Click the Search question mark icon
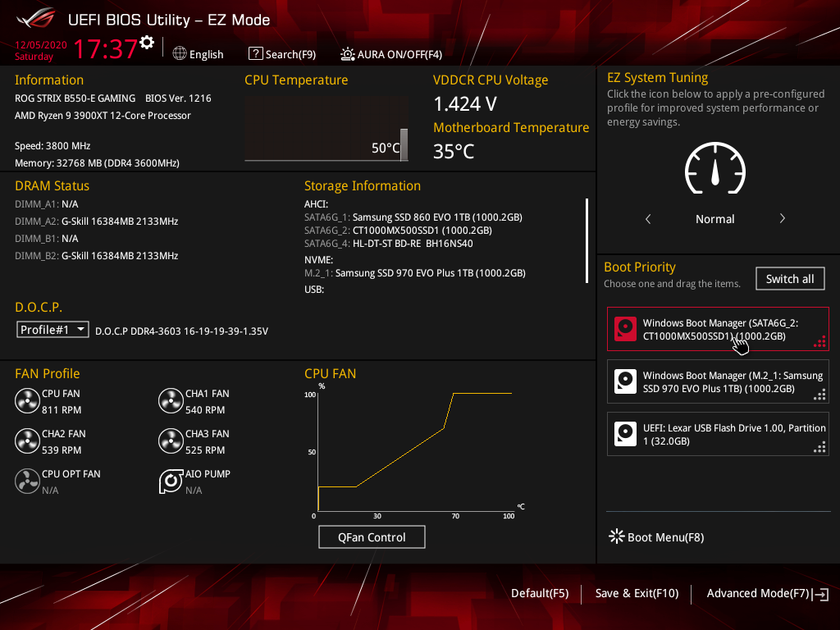Viewport: 840px width, 630px height. point(256,53)
